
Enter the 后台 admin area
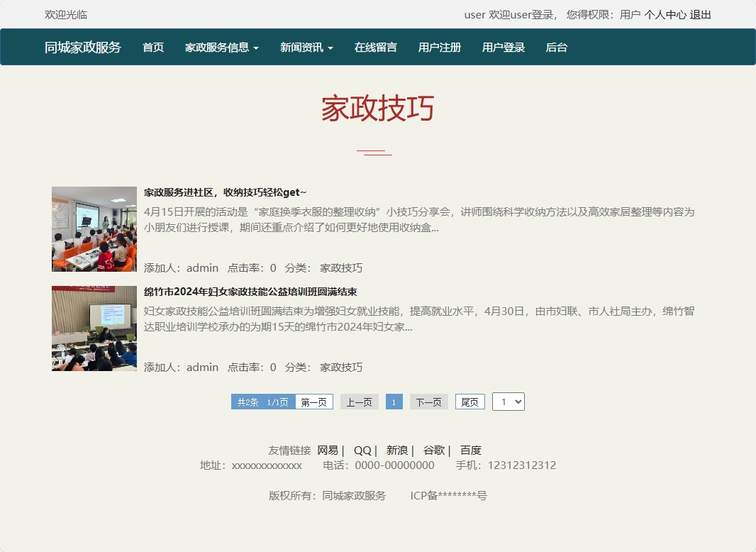click(557, 47)
